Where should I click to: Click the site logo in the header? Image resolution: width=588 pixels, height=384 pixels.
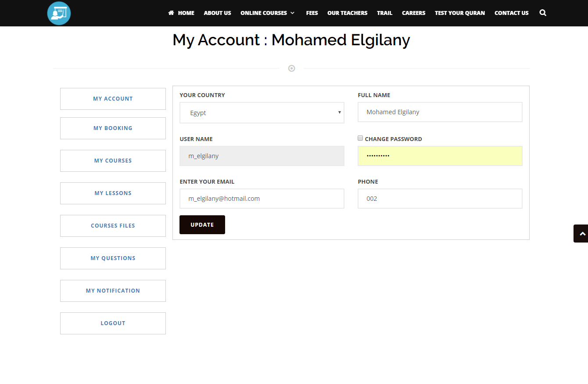tap(59, 13)
